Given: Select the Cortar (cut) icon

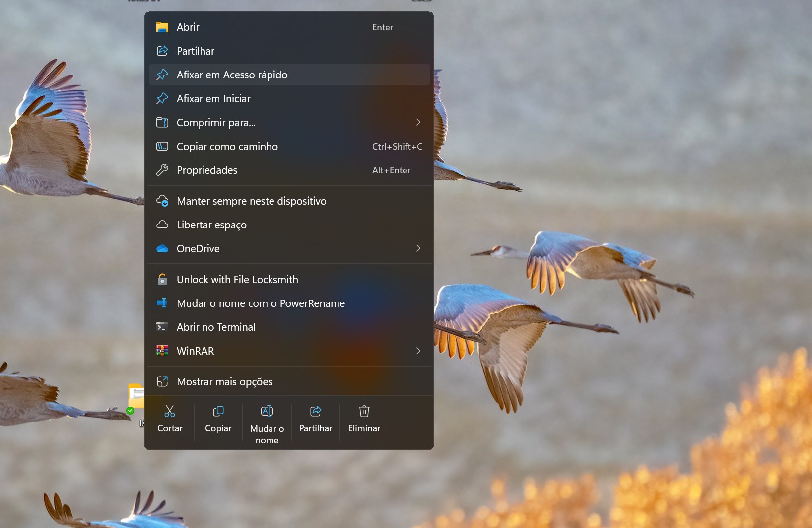Looking at the screenshot, I should (169, 412).
